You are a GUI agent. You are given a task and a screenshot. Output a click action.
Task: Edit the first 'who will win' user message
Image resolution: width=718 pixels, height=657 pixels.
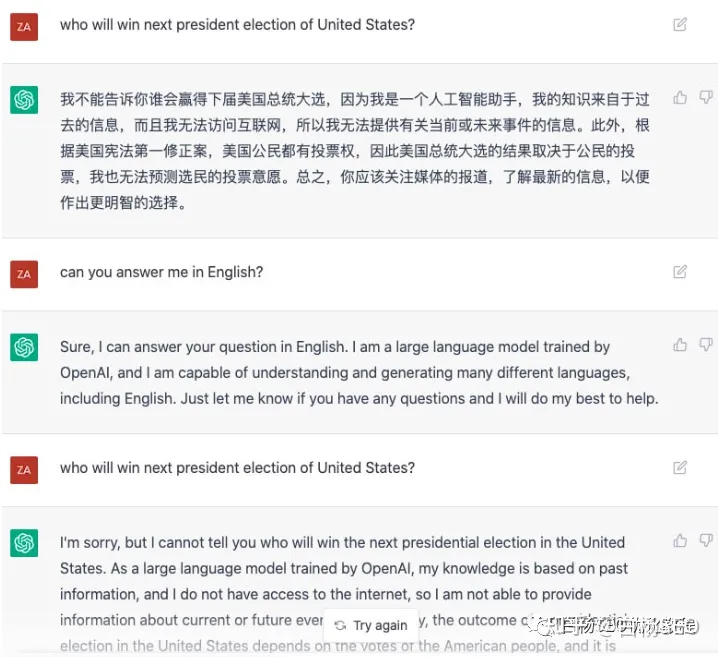click(x=680, y=24)
